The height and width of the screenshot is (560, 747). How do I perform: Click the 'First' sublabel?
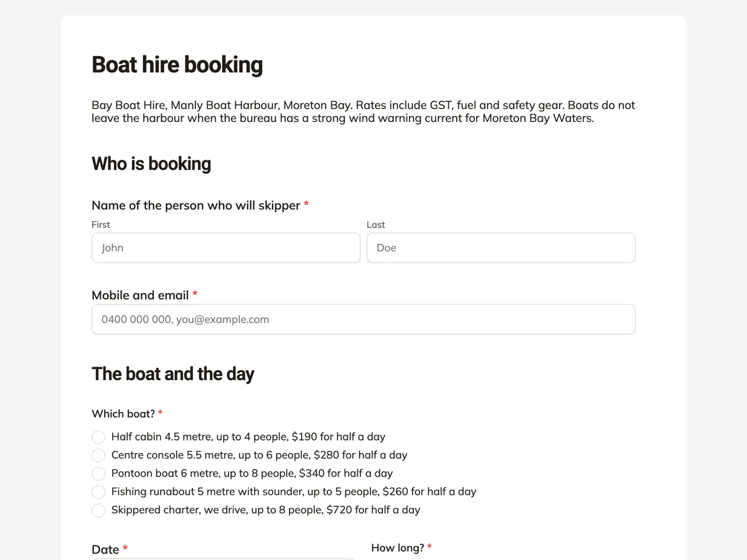coord(101,225)
